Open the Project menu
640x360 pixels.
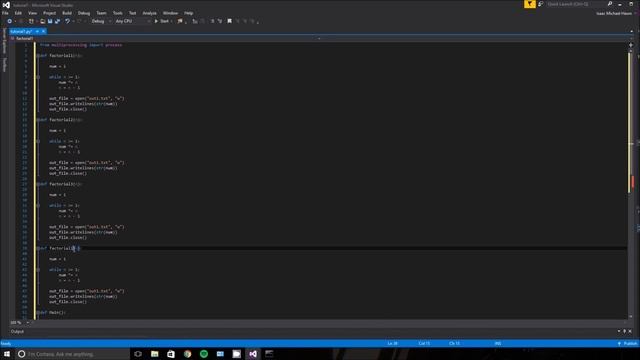49,13
